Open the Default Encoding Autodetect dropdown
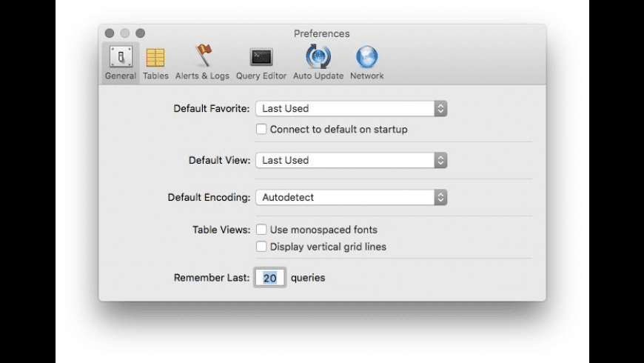Viewport: 644px width, 363px height. click(351, 198)
